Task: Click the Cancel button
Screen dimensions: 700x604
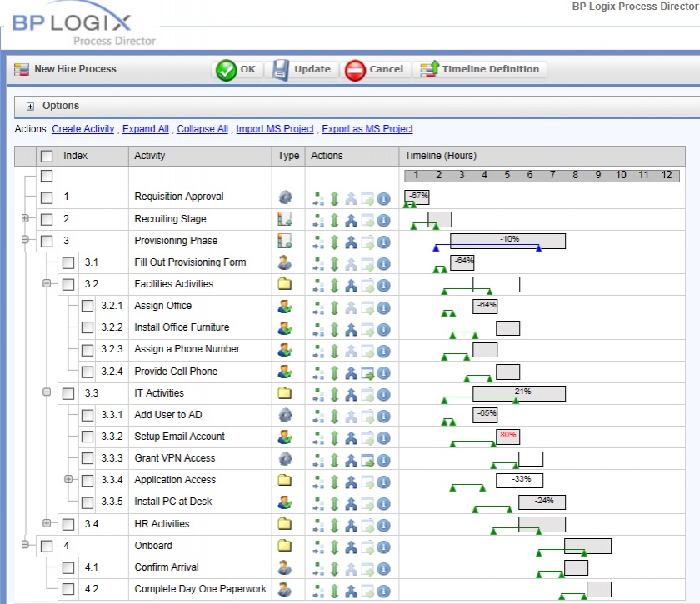Action: [x=374, y=70]
